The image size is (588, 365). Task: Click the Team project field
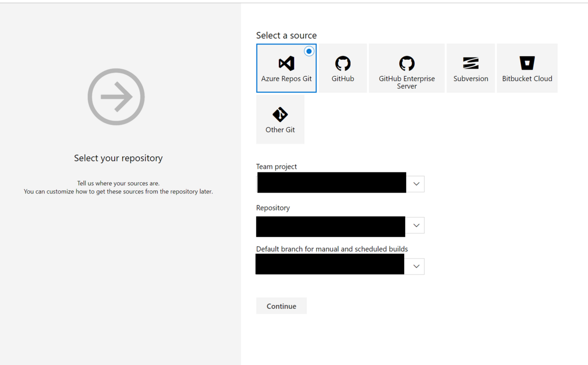click(340, 183)
